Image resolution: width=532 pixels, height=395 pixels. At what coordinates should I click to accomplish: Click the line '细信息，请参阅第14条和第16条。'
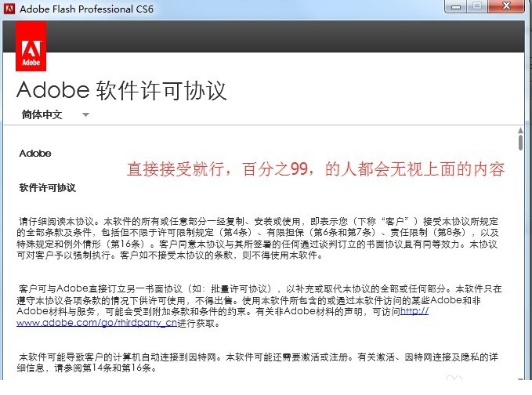[86, 368]
